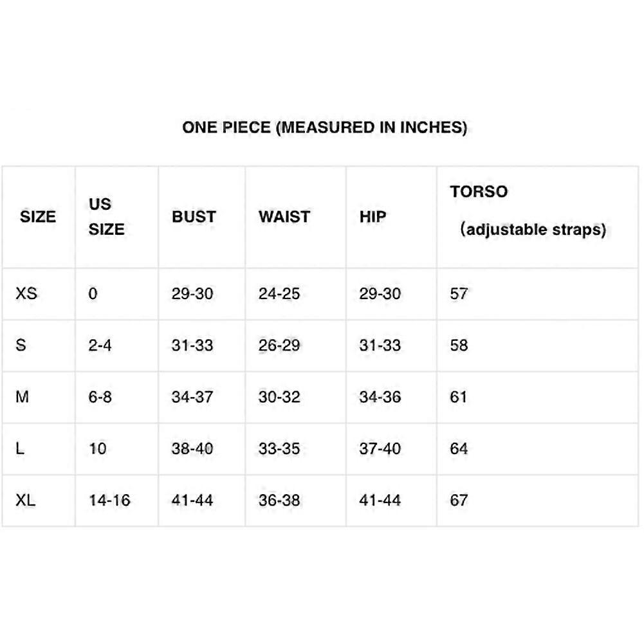Select the 37-40 hip measurement cell
This screenshot has height=644, width=644.
point(380,448)
